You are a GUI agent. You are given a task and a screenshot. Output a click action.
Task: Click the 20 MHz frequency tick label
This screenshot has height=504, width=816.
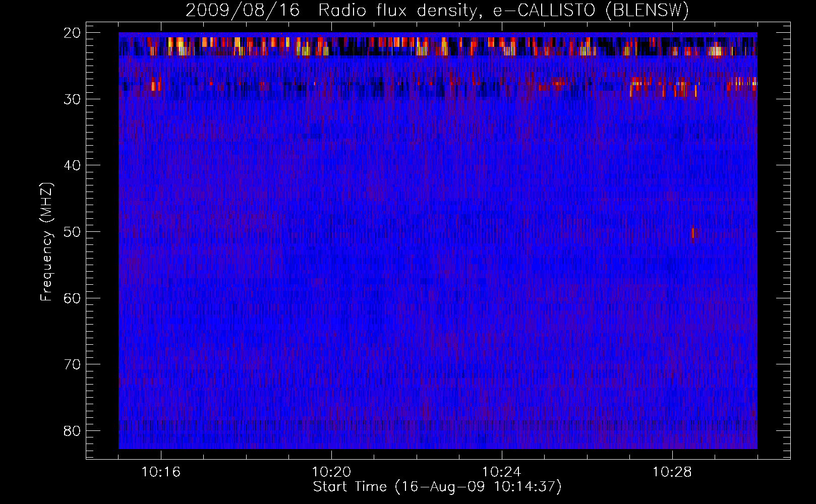[73, 33]
